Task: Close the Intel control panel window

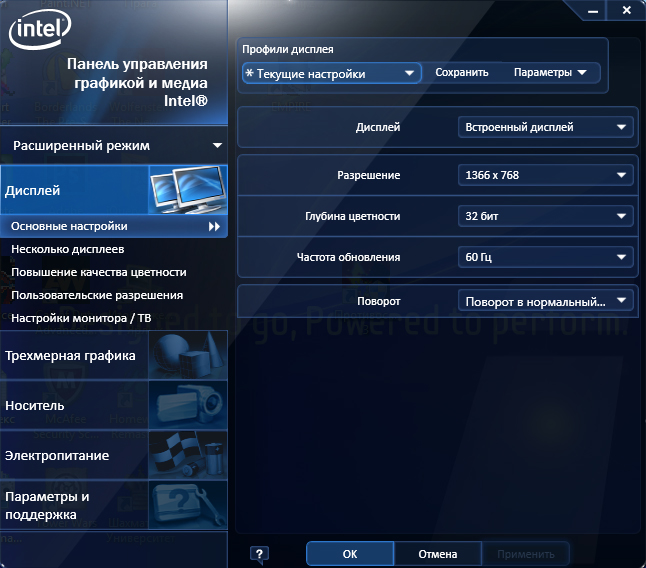Action: tap(627, 10)
